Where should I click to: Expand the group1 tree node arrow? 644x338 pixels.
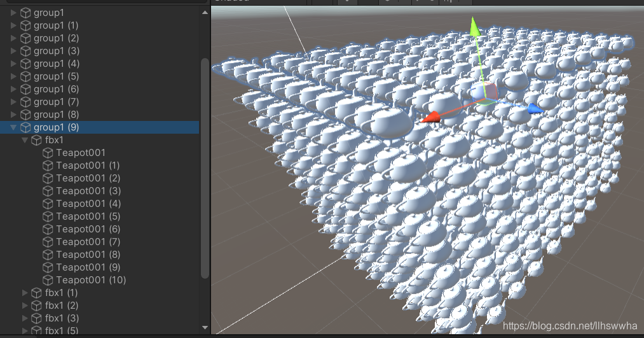[x=13, y=13]
